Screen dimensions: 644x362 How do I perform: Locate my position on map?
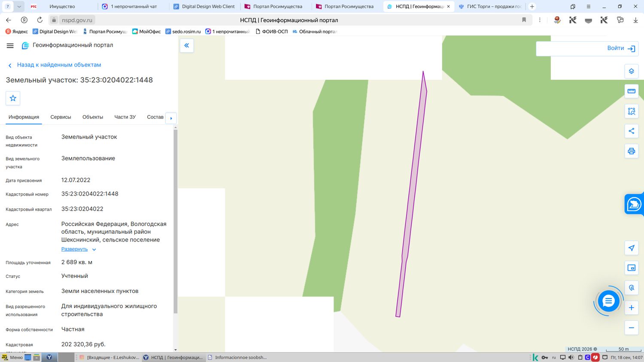631,248
